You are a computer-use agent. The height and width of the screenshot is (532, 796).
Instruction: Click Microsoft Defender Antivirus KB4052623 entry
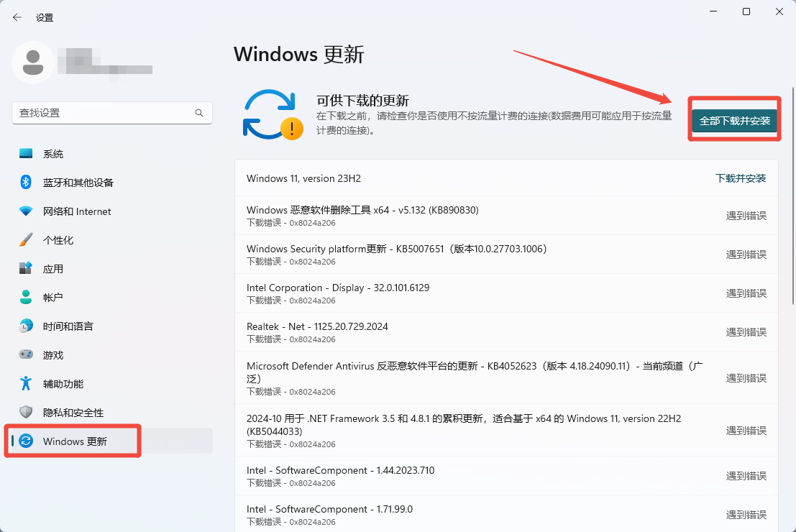[x=506, y=377]
